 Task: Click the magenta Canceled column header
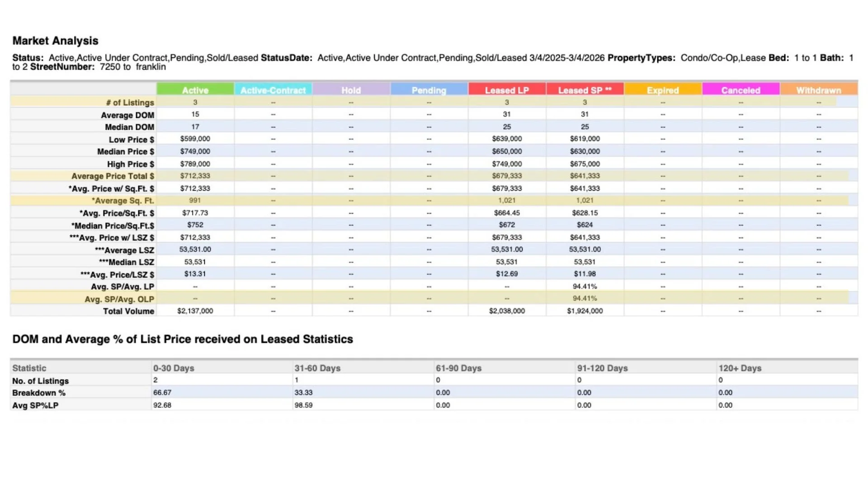coord(741,90)
